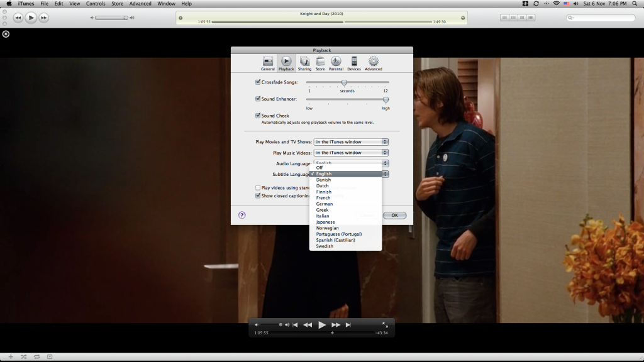Click the next track button in iTunes toolbar
This screenshot has height=362, width=644.
click(43, 18)
